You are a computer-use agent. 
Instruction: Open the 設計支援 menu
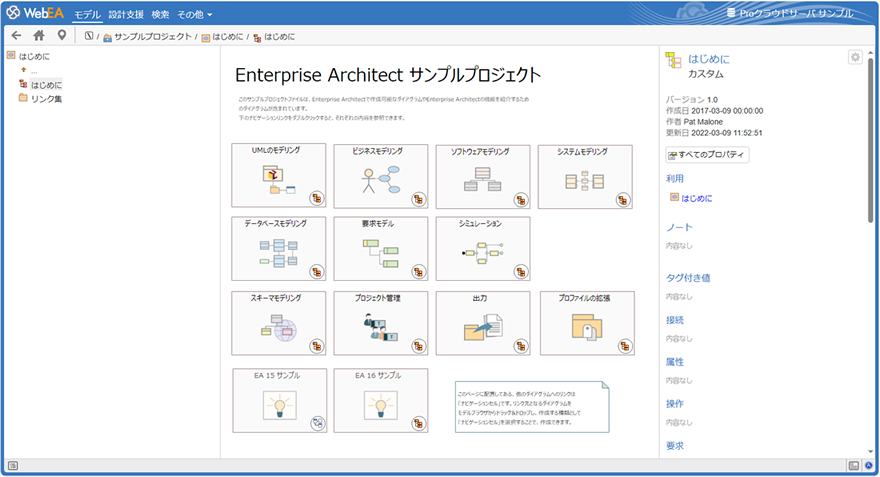coord(126,15)
